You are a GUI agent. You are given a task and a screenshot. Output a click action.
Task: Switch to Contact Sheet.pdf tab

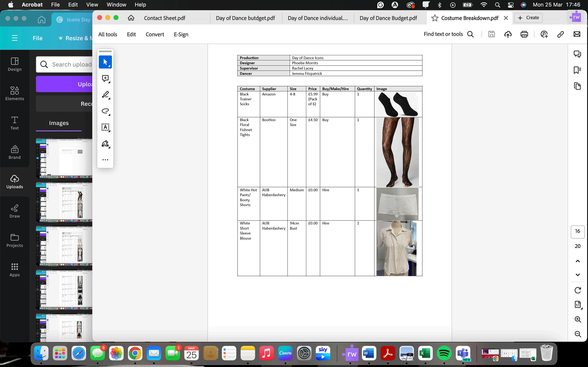coord(164,18)
